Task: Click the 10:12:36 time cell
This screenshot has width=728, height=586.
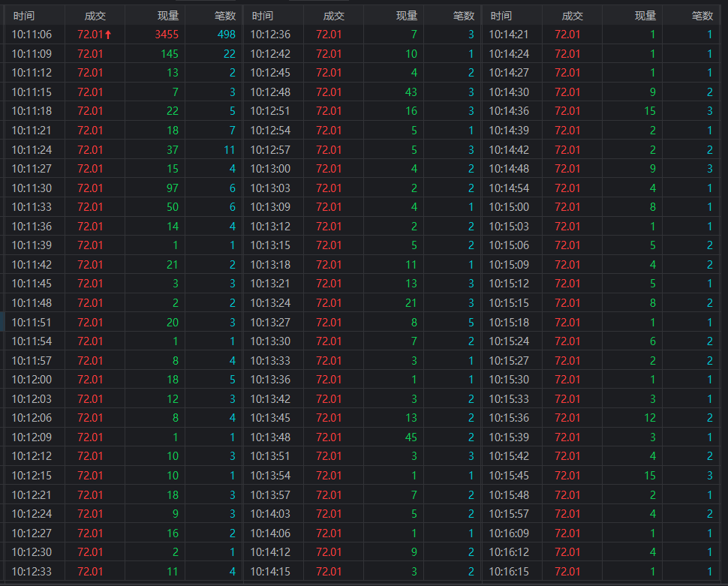Action: click(x=270, y=35)
